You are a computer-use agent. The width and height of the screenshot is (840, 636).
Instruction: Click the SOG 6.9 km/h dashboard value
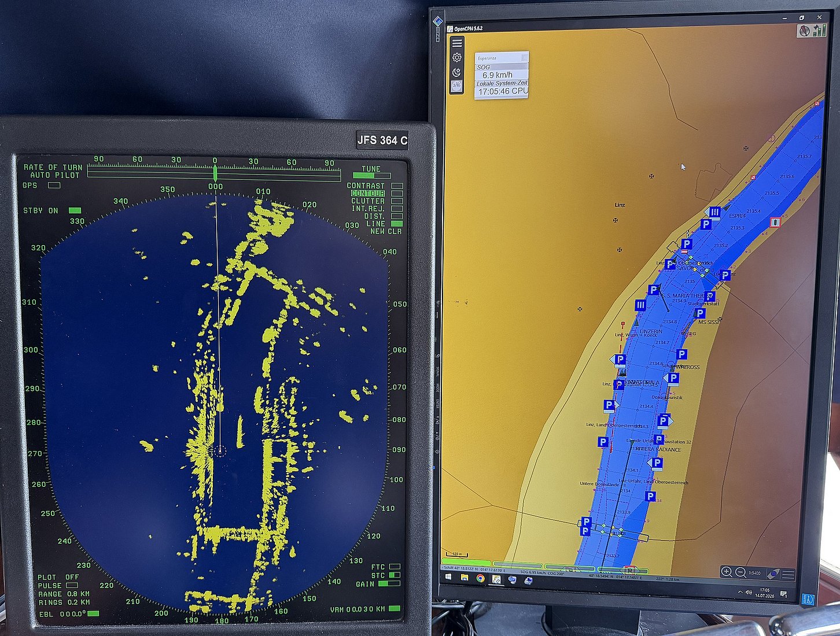[x=498, y=75]
